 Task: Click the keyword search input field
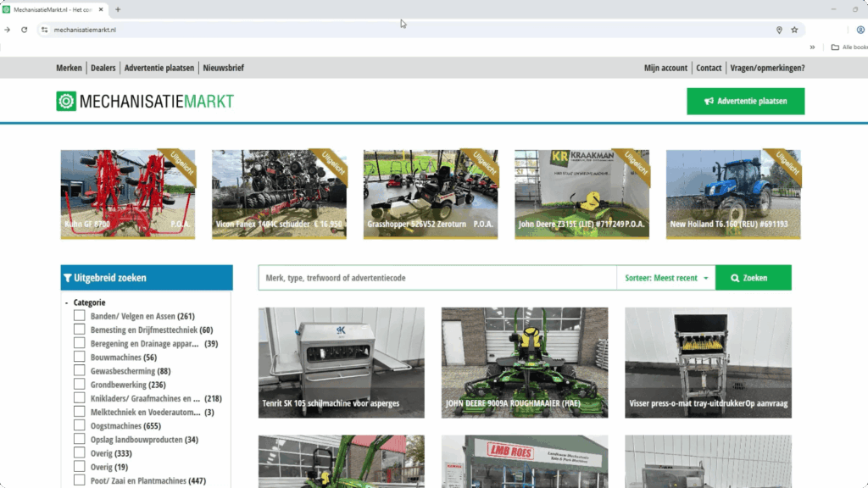point(437,278)
